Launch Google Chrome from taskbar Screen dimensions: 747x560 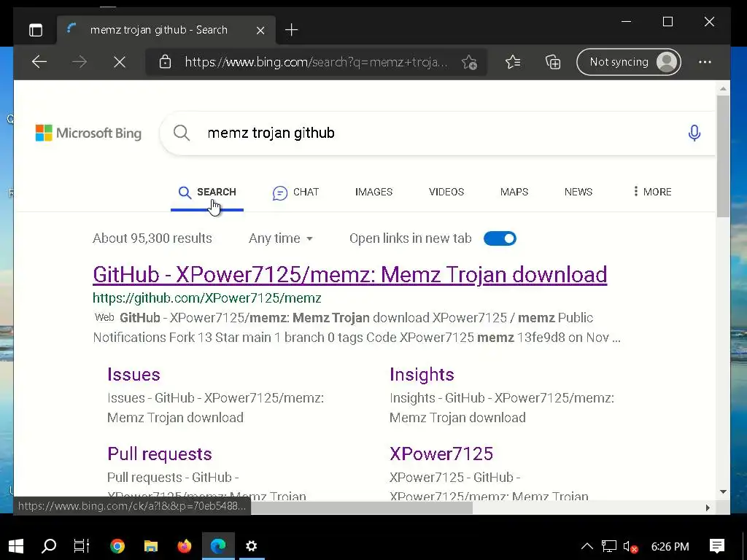(117, 546)
